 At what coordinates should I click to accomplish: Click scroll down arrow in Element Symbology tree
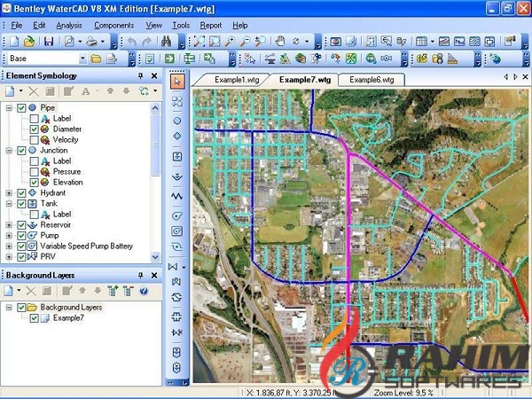click(x=155, y=257)
